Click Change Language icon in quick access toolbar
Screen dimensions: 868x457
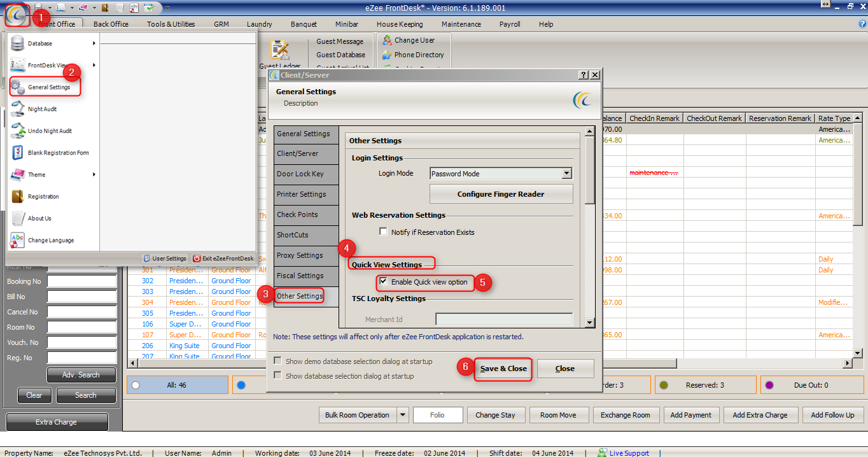click(x=134, y=8)
